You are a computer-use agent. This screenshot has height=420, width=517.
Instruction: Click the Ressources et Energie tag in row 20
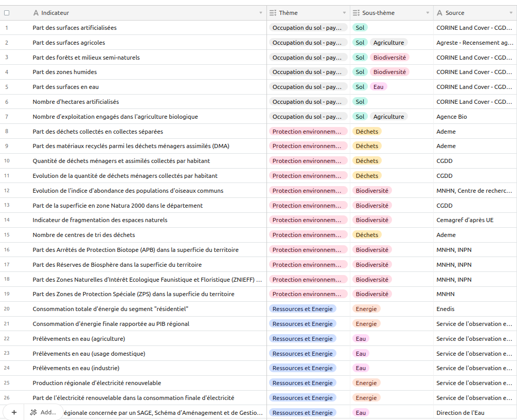point(302,309)
